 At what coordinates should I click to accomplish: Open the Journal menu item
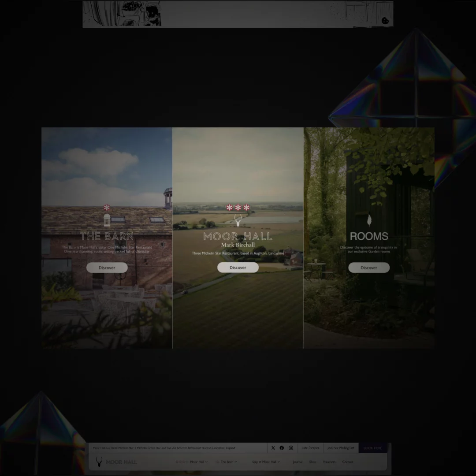tap(297, 462)
